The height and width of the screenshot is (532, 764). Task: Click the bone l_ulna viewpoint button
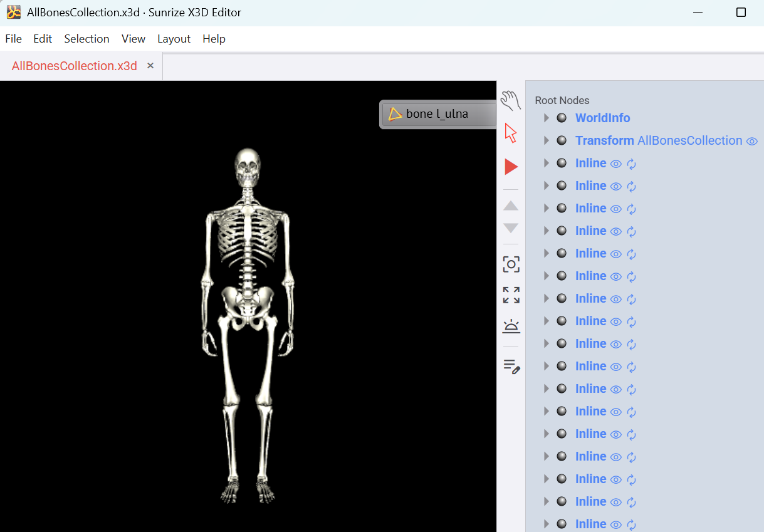(437, 114)
